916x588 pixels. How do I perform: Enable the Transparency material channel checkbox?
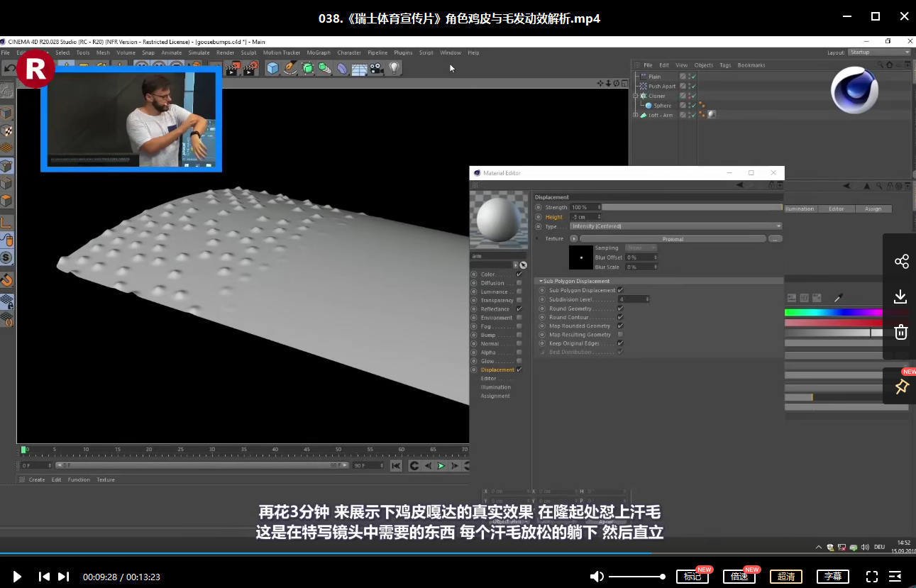pos(519,300)
